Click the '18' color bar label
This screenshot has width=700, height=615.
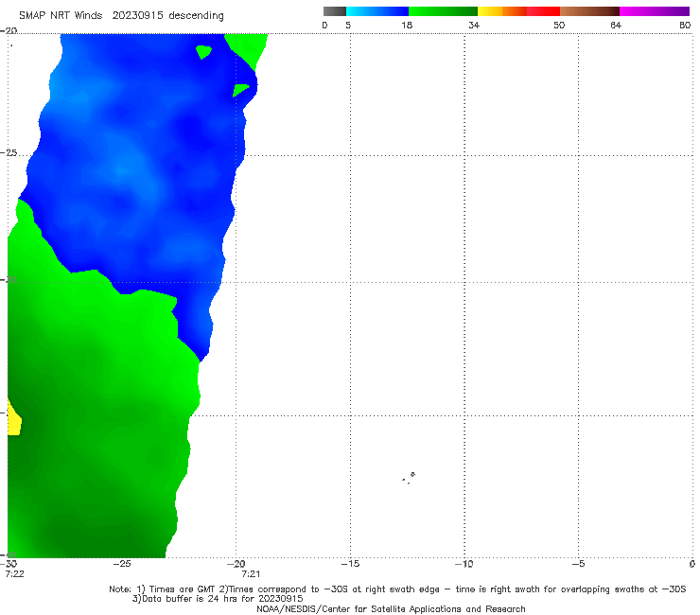click(407, 25)
